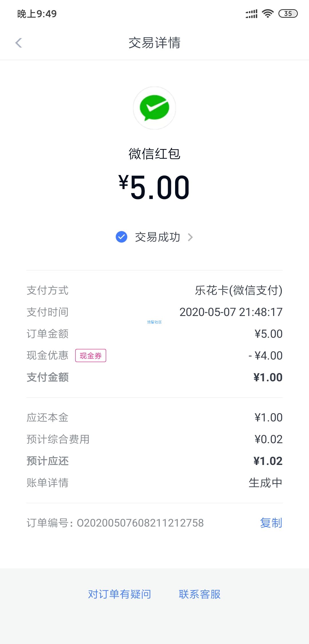
Task: Tap the green WeChat logo icon
Action: point(154,108)
